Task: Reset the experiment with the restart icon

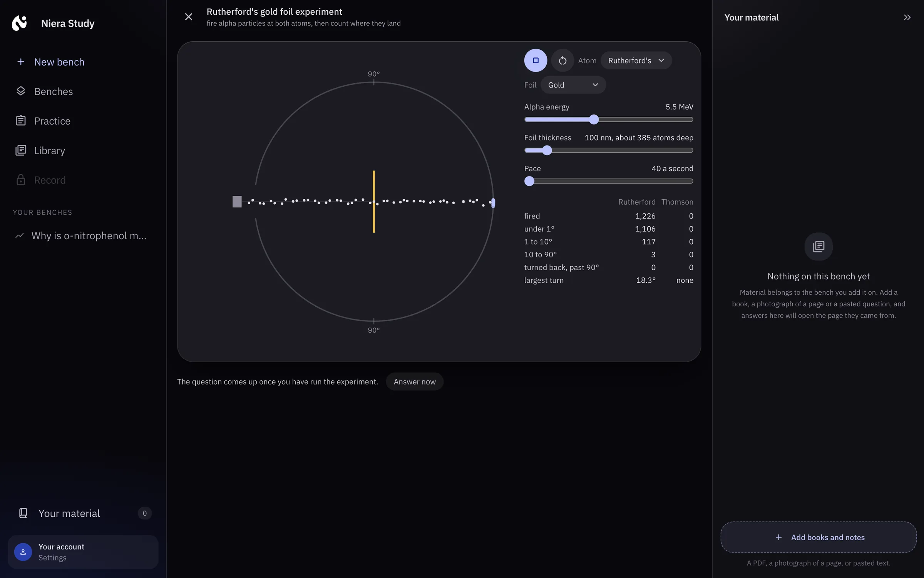Action: [x=562, y=60]
